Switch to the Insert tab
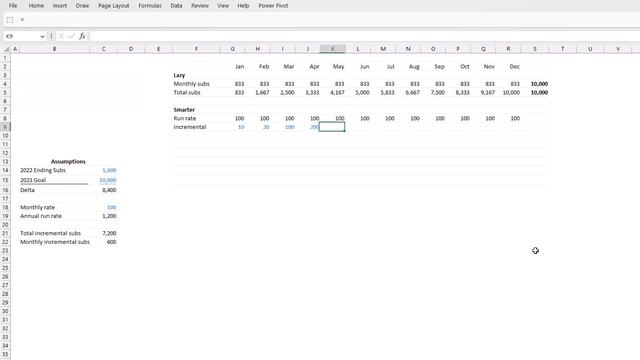The image size is (640, 360). (60, 6)
